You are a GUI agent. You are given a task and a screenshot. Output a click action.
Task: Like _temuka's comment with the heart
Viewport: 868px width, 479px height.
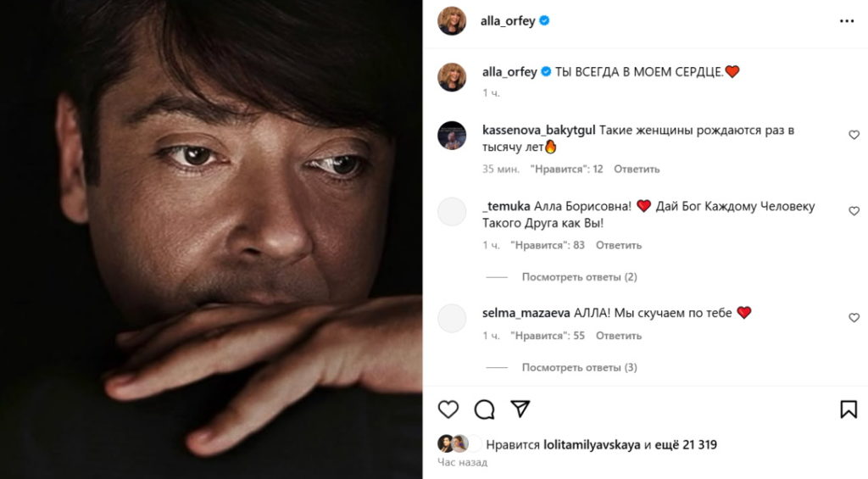(854, 211)
